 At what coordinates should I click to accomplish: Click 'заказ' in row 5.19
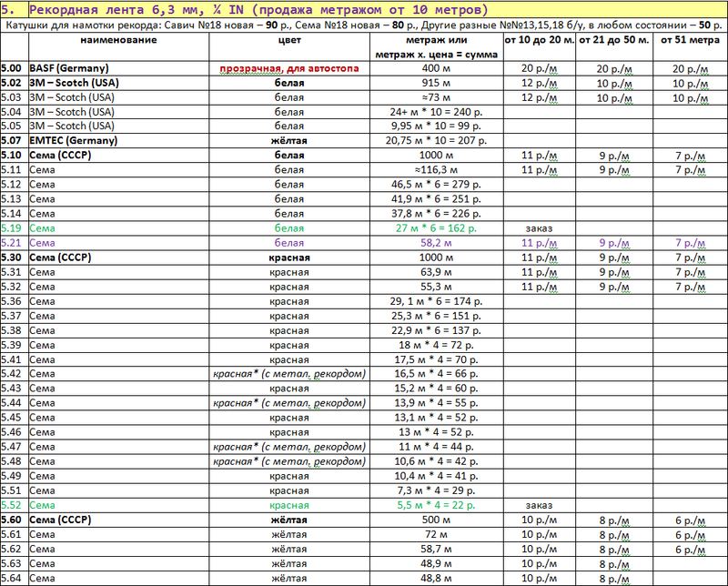coord(539,228)
